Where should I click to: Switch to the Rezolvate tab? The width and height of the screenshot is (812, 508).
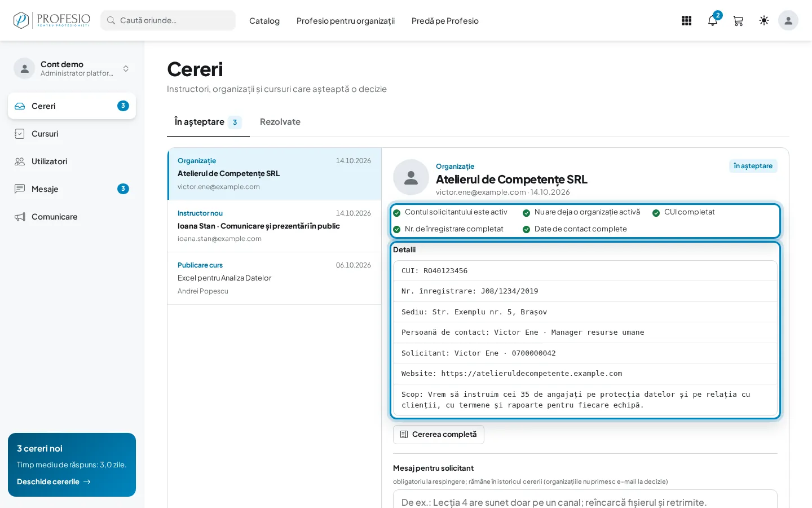pos(280,122)
